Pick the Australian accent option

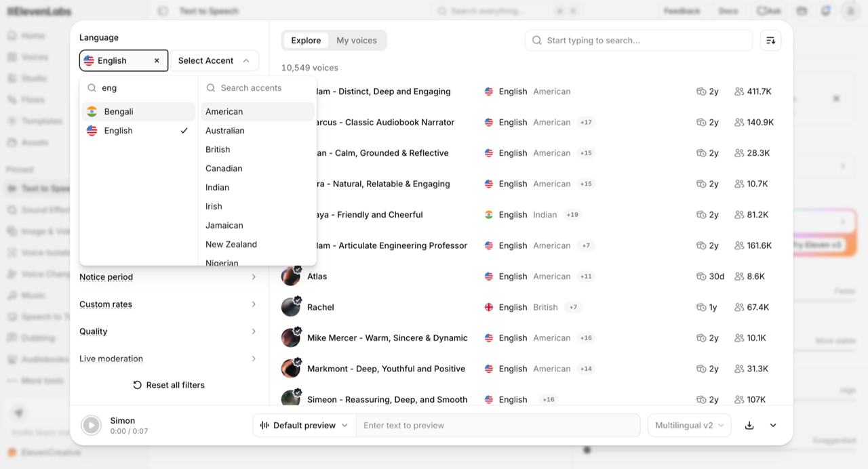[258, 130]
